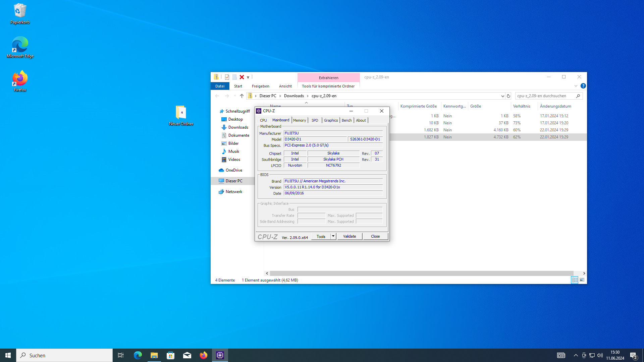Open Microsoft Store from taskbar
644x362 pixels.
171,355
